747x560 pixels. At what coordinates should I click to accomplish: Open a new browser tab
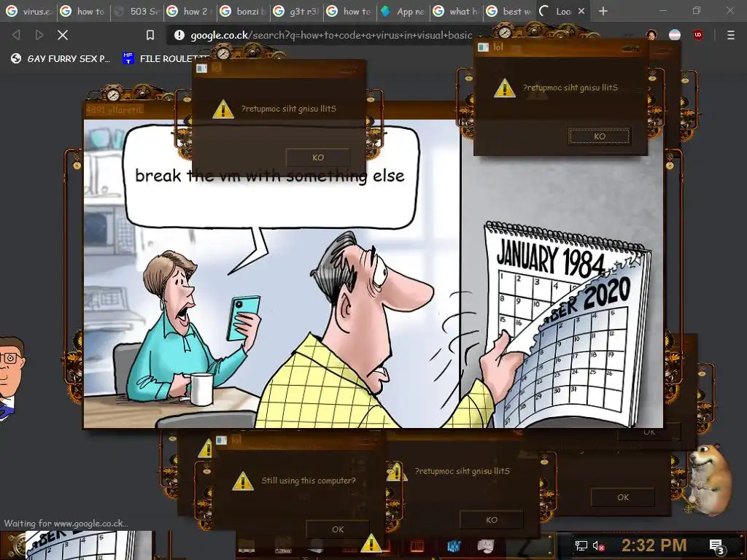pyautogui.click(x=603, y=11)
